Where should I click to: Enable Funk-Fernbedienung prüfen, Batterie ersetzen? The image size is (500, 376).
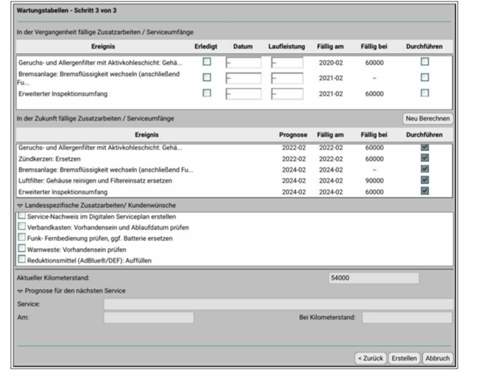tap(22, 237)
